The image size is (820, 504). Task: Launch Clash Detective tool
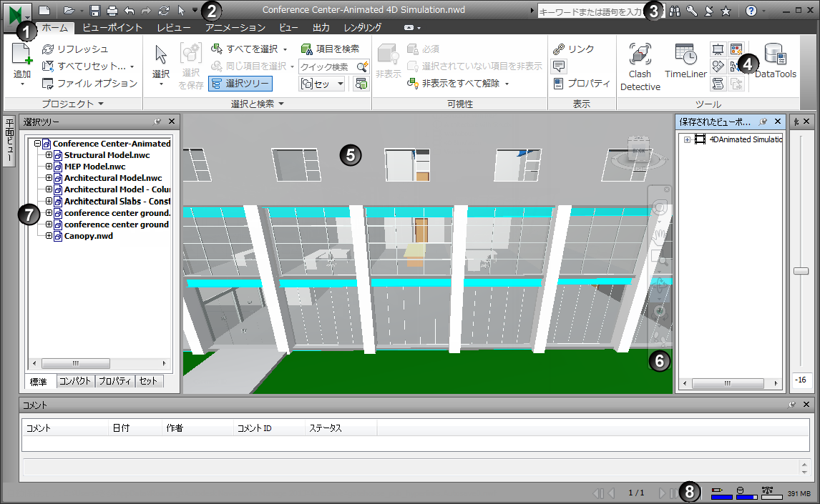[640, 67]
